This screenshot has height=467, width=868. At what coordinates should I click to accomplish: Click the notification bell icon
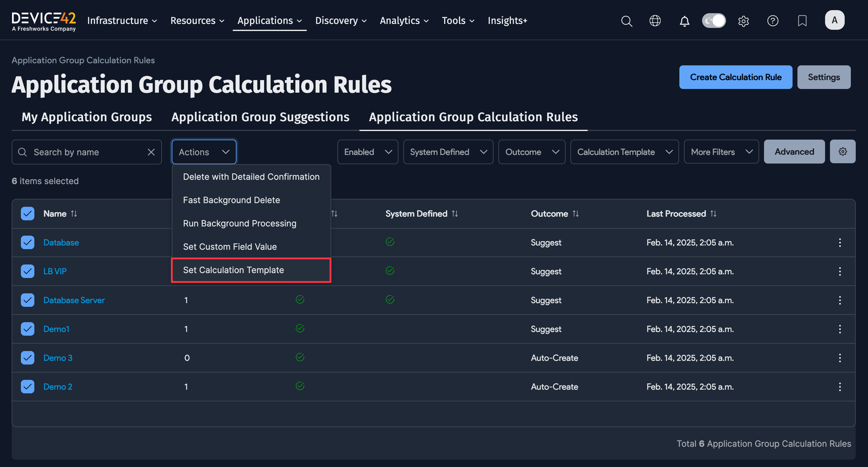(x=684, y=21)
